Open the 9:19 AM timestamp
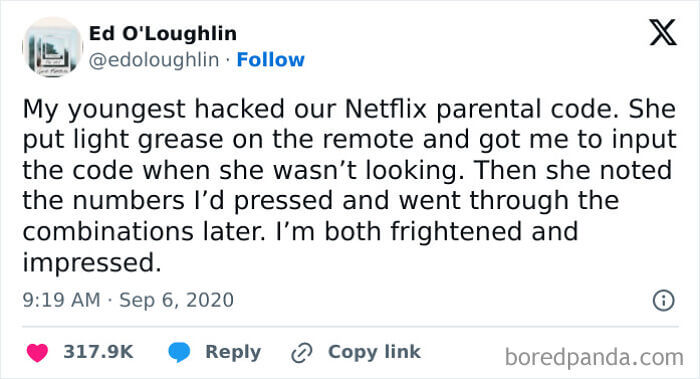The width and height of the screenshot is (700, 379). pos(62,300)
